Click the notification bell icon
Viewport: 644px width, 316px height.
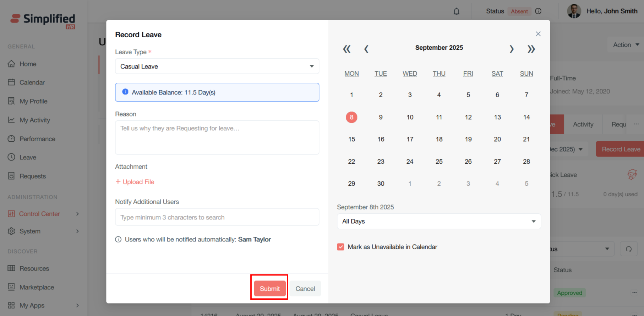(457, 11)
